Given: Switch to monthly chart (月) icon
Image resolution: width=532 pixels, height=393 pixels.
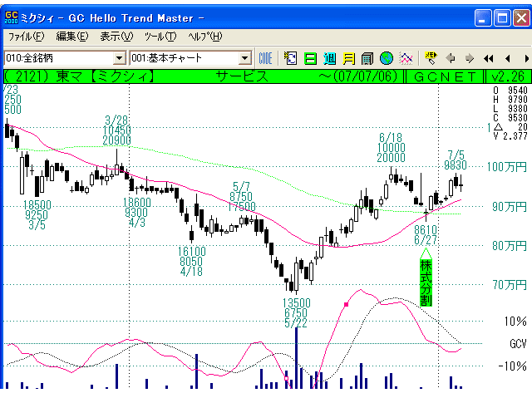Looking at the screenshot, I should tap(348, 59).
